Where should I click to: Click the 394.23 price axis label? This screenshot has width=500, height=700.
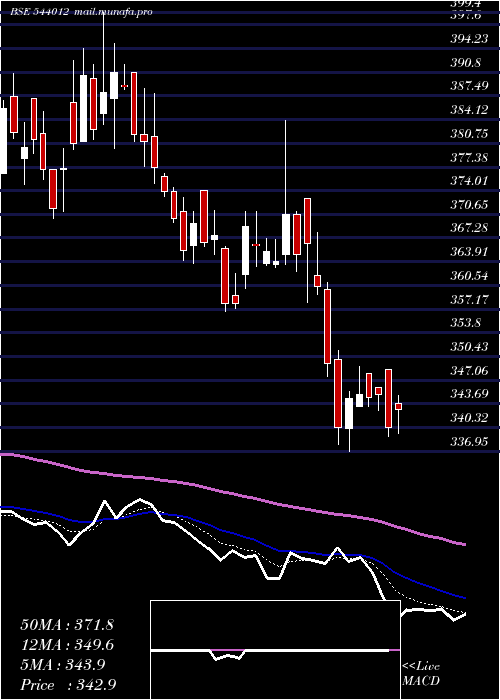[469, 39]
